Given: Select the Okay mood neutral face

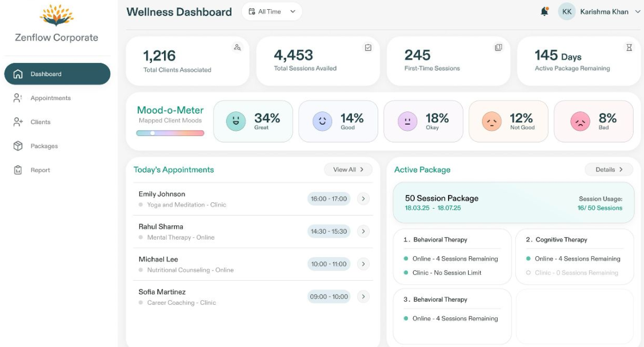Looking at the screenshot, I should (x=407, y=121).
